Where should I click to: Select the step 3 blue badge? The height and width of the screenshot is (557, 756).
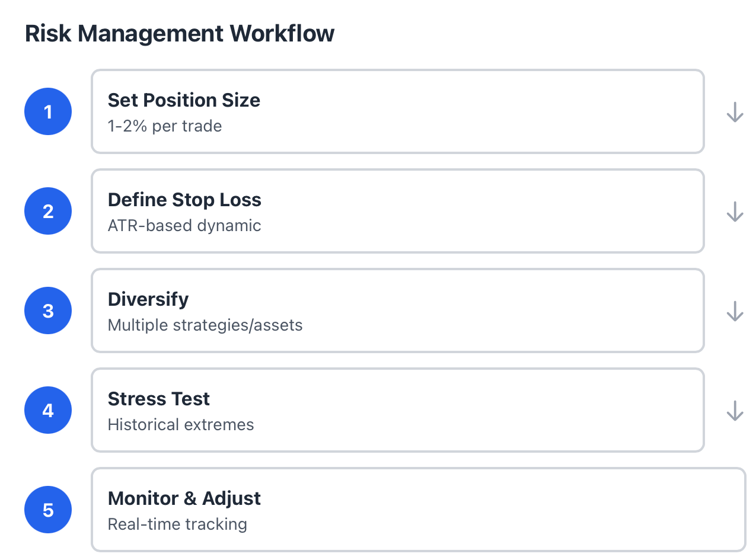[x=48, y=310]
